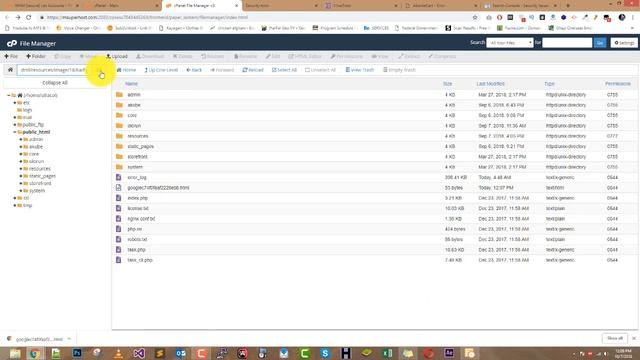Sort by the Type column header

549,84
